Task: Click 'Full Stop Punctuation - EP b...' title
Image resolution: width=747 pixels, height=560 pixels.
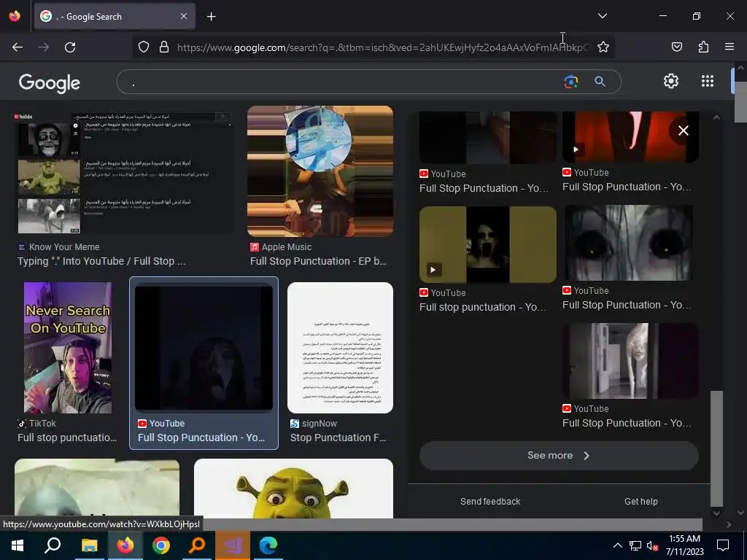Action: click(x=318, y=262)
